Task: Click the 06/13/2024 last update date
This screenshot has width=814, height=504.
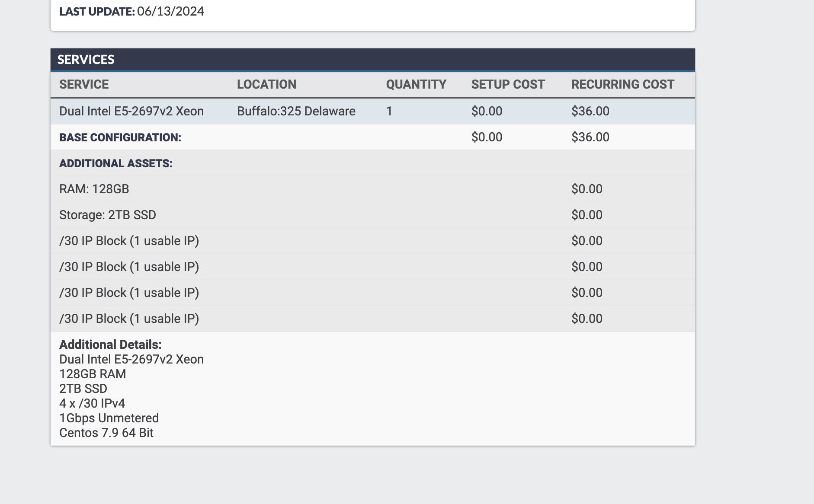Action: point(171,11)
